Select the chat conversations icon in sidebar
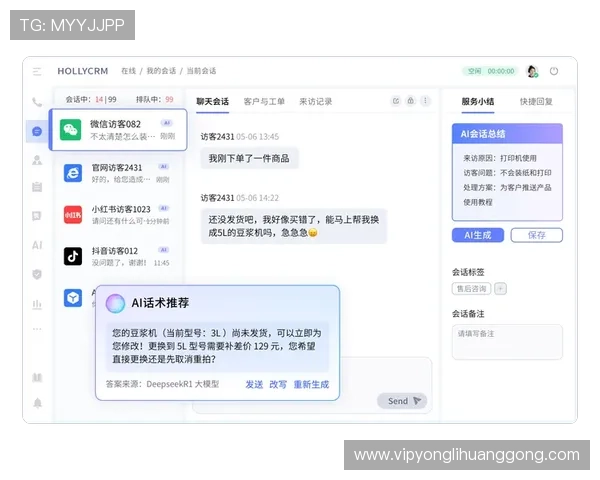600x480 pixels. pos(37,132)
